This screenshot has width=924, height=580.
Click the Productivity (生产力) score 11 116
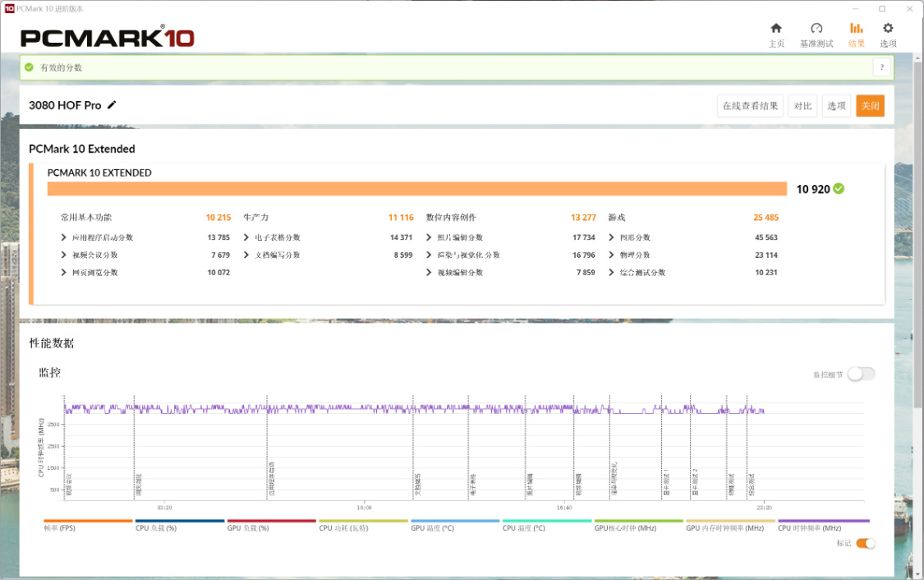(401, 218)
